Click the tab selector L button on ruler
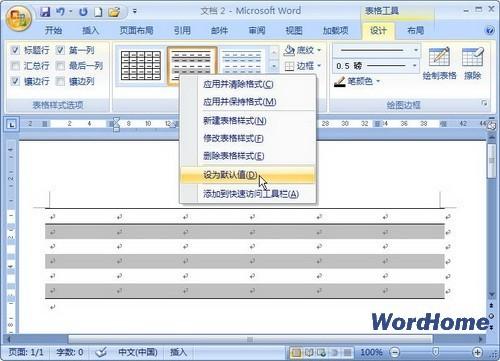Image resolution: width=500 pixels, height=361 pixels. tap(12, 125)
